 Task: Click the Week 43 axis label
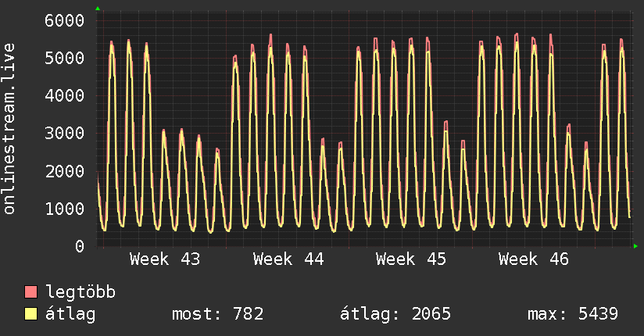(165, 259)
